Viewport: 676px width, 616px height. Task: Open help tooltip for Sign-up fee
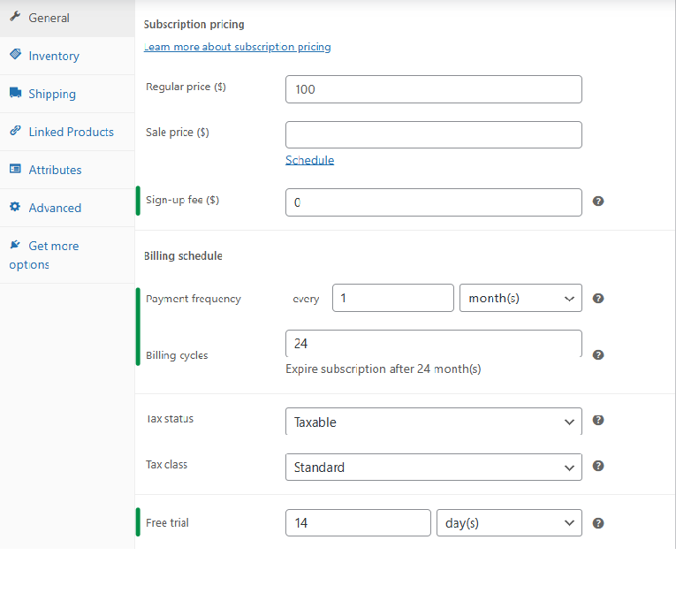point(598,202)
